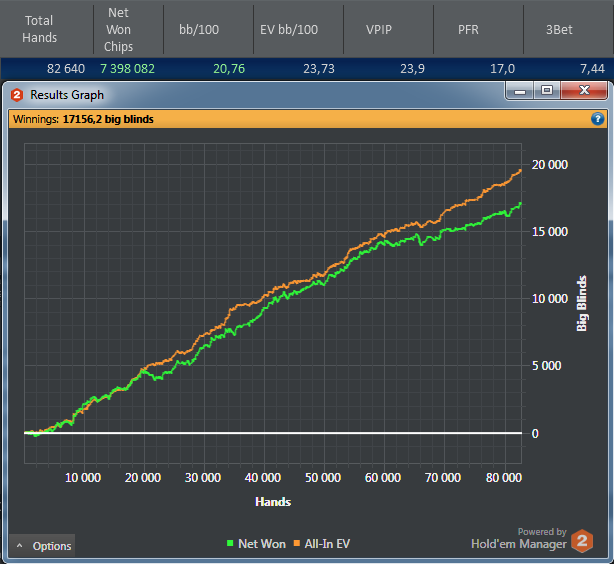This screenshot has height=564, width=614.
Task: Click the Results Graph title text
Action: click(67, 95)
